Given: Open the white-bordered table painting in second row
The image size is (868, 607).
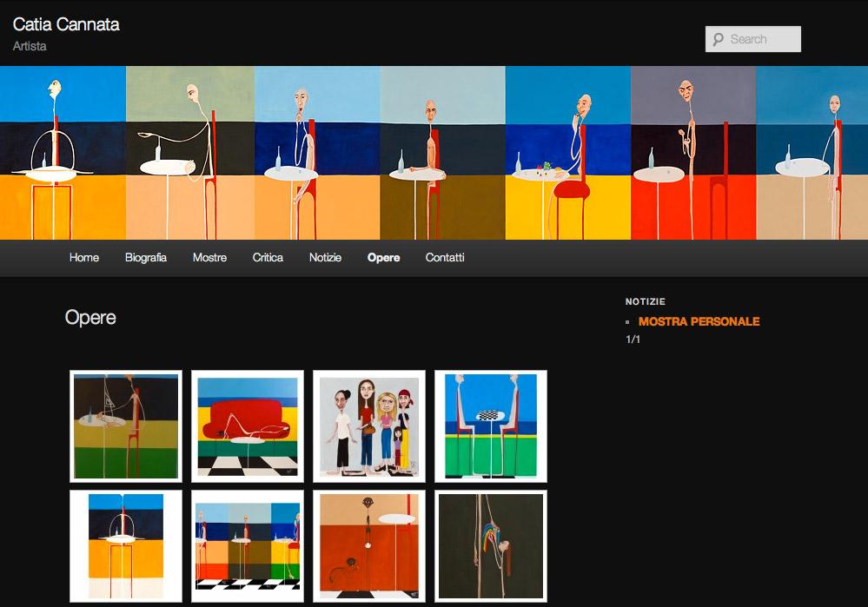Looking at the screenshot, I should [126, 546].
